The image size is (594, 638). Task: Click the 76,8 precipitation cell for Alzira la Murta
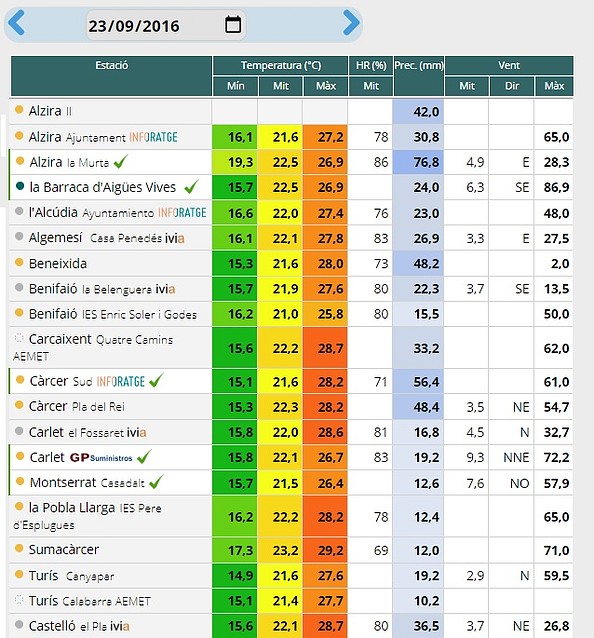pos(419,162)
